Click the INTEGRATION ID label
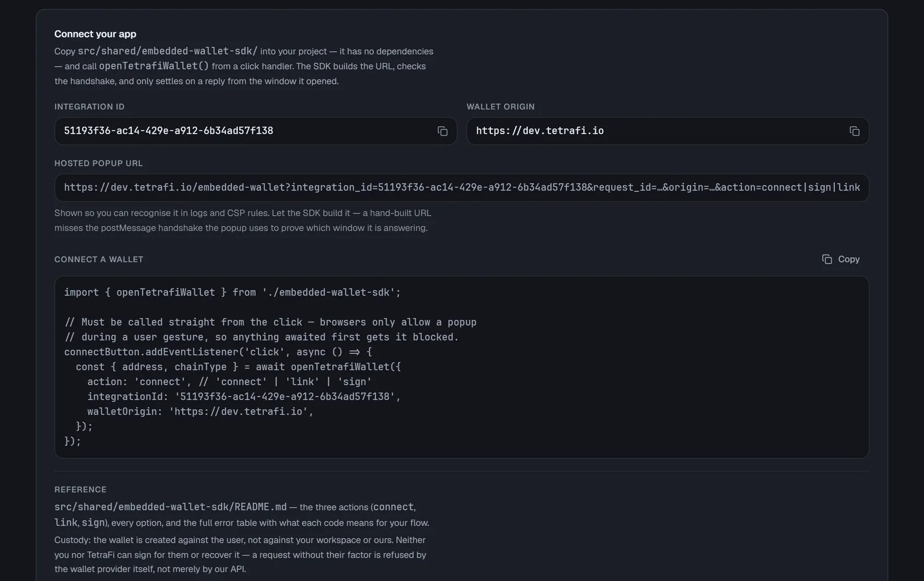Viewport: 924px width, 581px height. (x=89, y=107)
